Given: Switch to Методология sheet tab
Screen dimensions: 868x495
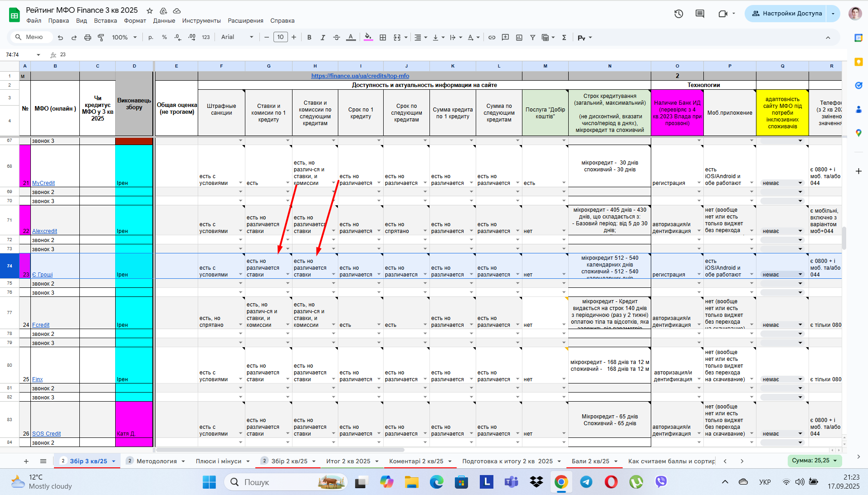Looking at the screenshot, I should (156, 461).
